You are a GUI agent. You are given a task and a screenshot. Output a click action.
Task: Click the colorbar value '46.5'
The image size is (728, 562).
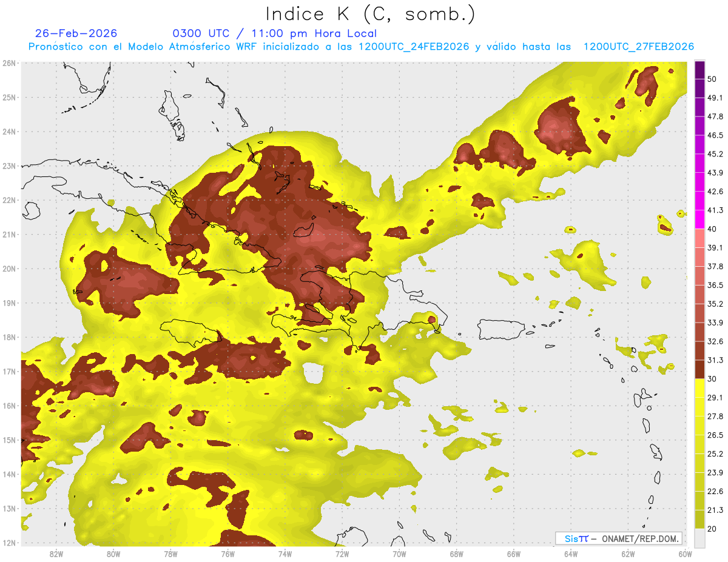(715, 135)
